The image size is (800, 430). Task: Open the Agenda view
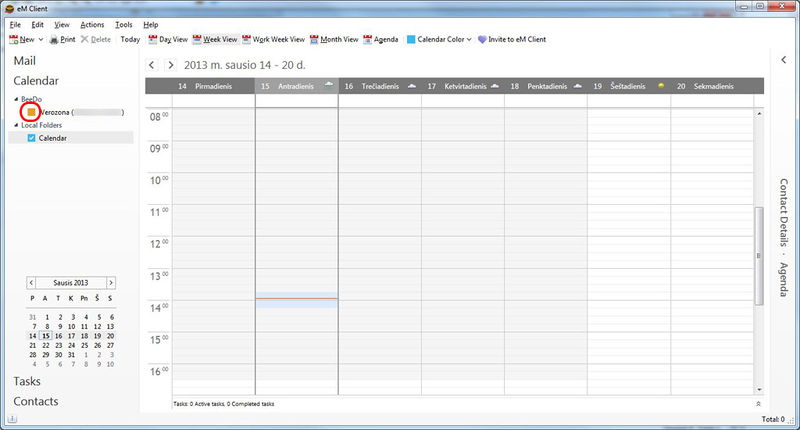381,39
